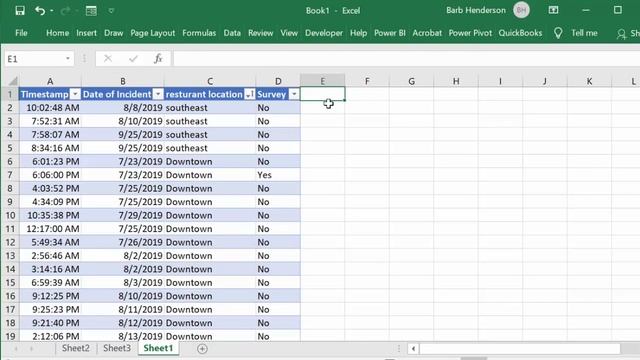Image resolution: width=640 pixels, height=360 pixels.
Task: Click the 12:17:00 AM timestamp cell
Action: (50, 229)
